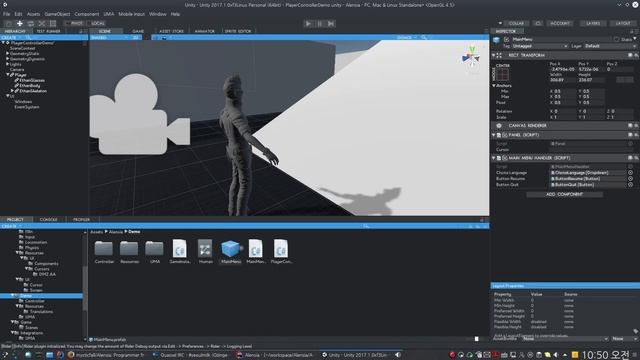Open the Component menu
The width and height of the screenshot is (640, 360).
point(87,14)
